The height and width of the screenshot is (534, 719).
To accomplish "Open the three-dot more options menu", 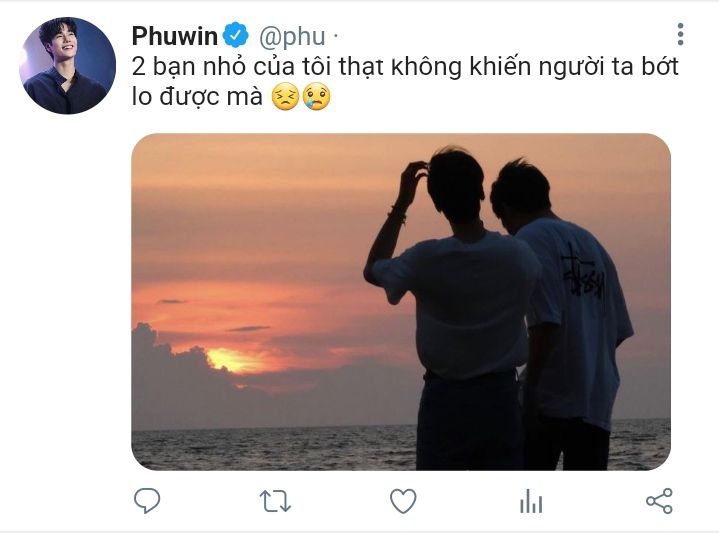I will pos(680,34).
